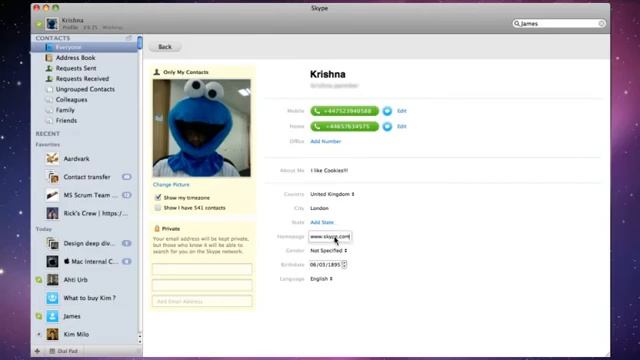The height and width of the screenshot is (360, 640).
Task: Open Contact transfer conversation icon
Action: [x=52, y=177]
